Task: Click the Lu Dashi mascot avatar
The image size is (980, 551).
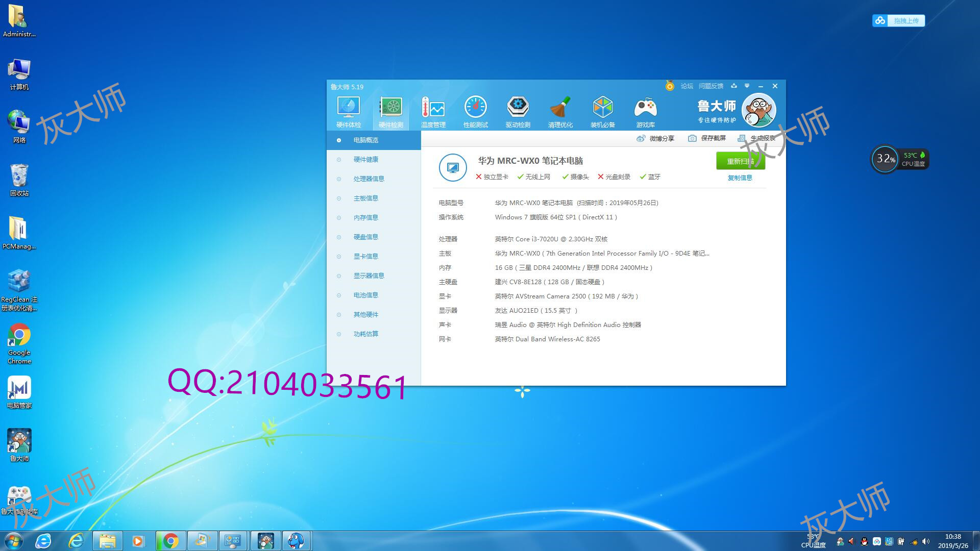Action: [x=758, y=110]
